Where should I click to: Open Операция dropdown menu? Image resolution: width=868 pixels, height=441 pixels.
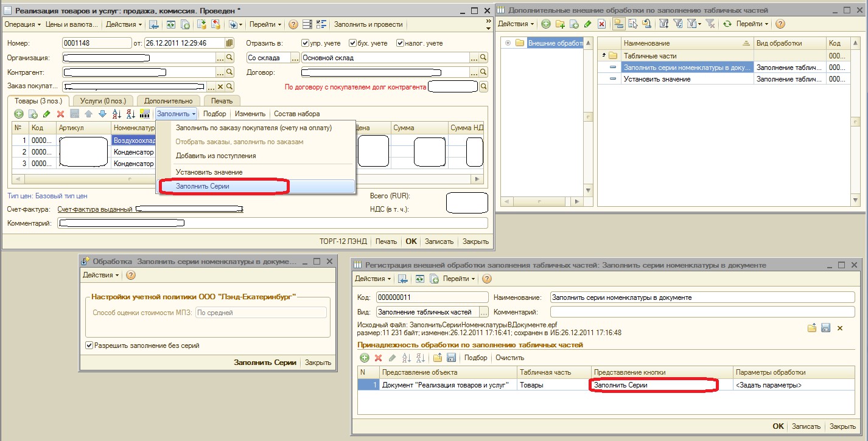pyautogui.click(x=22, y=24)
